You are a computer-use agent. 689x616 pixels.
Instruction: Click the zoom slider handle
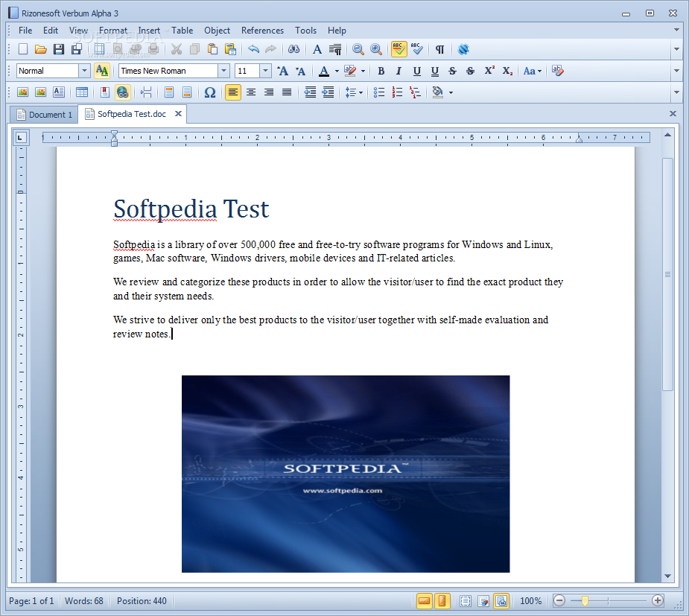585,600
